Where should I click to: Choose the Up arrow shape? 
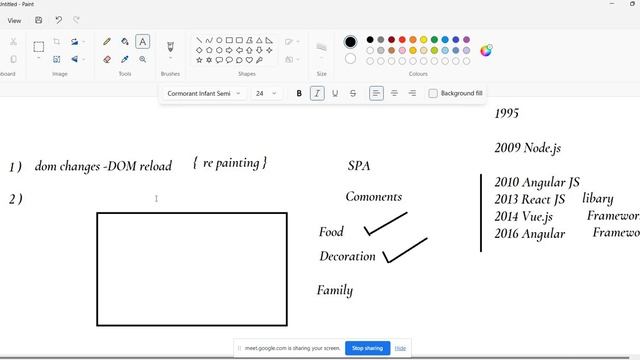click(x=249, y=50)
